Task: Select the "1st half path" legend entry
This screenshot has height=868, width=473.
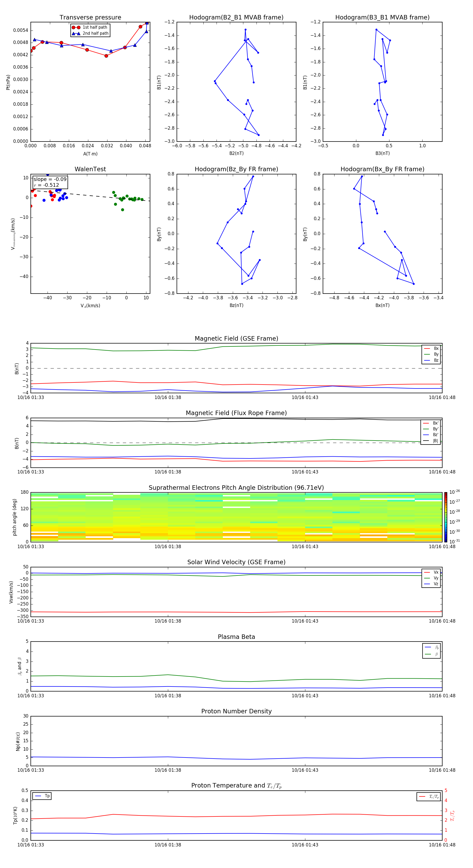Action: click(90, 27)
